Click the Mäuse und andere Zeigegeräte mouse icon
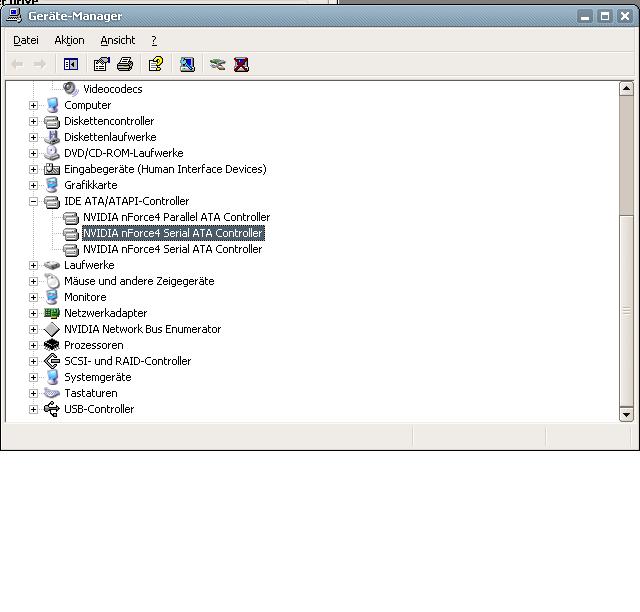Viewport: 640px width, 612px height. [52, 281]
